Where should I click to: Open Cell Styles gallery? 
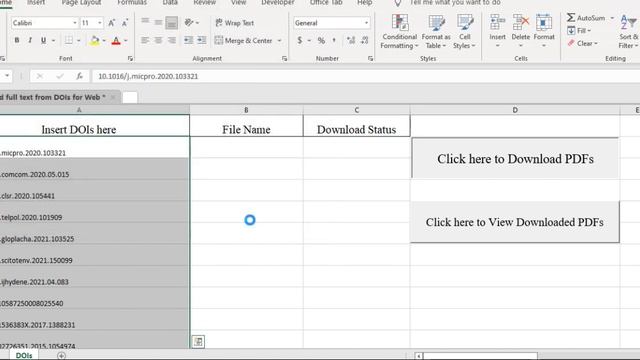tap(464, 31)
